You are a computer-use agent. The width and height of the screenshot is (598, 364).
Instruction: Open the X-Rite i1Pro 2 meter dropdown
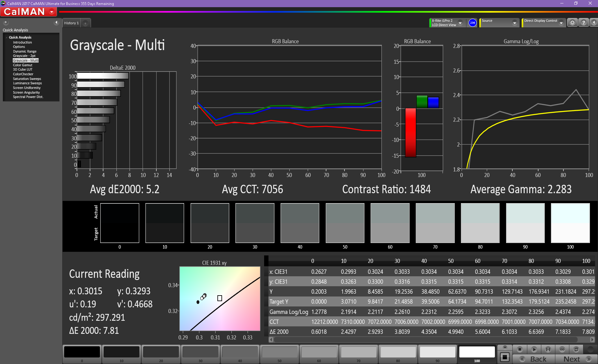[x=460, y=23]
